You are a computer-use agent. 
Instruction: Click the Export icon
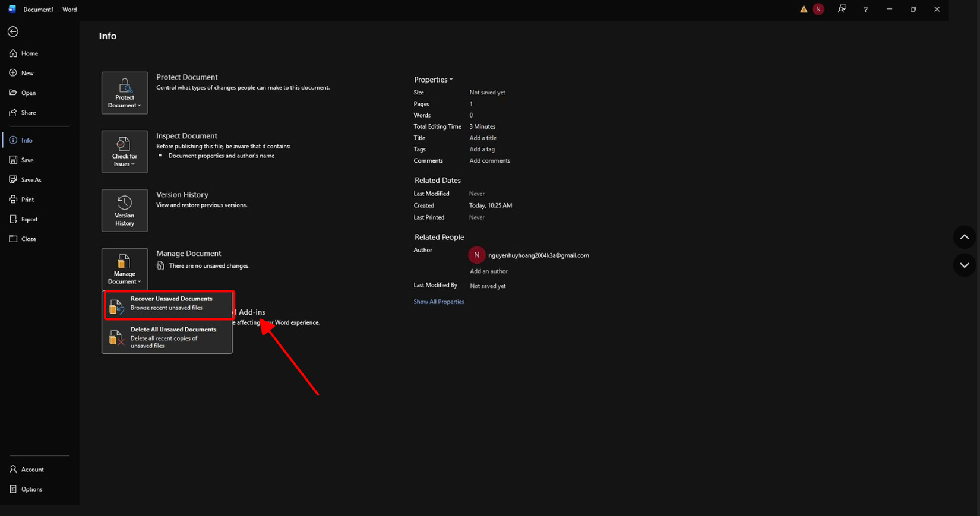click(13, 219)
